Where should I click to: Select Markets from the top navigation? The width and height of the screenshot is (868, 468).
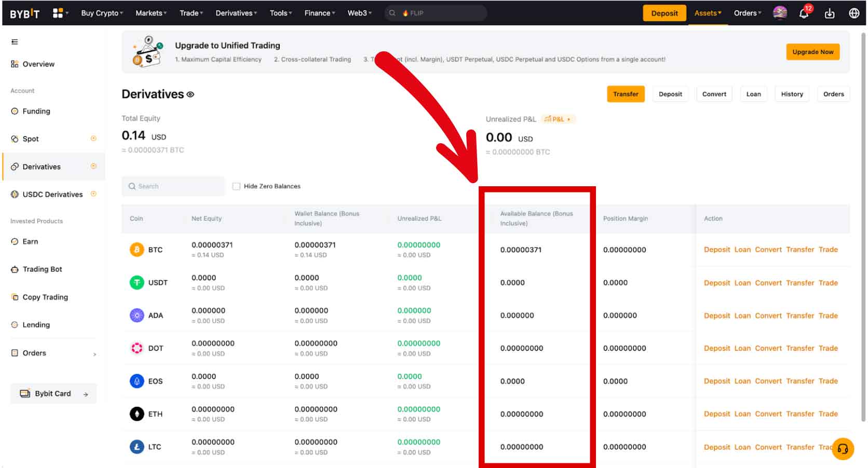tap(150, 13)
